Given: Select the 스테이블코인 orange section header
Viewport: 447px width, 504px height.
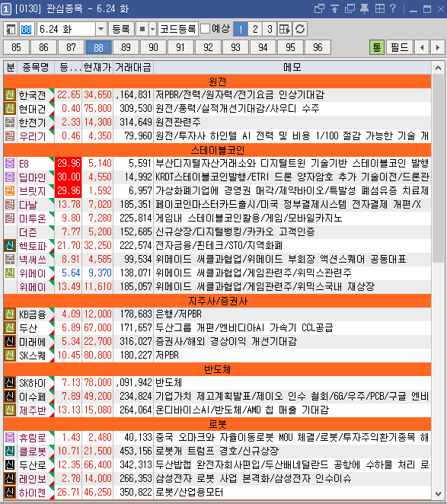Looking at the screenshot, I should [x=217, y=150].
